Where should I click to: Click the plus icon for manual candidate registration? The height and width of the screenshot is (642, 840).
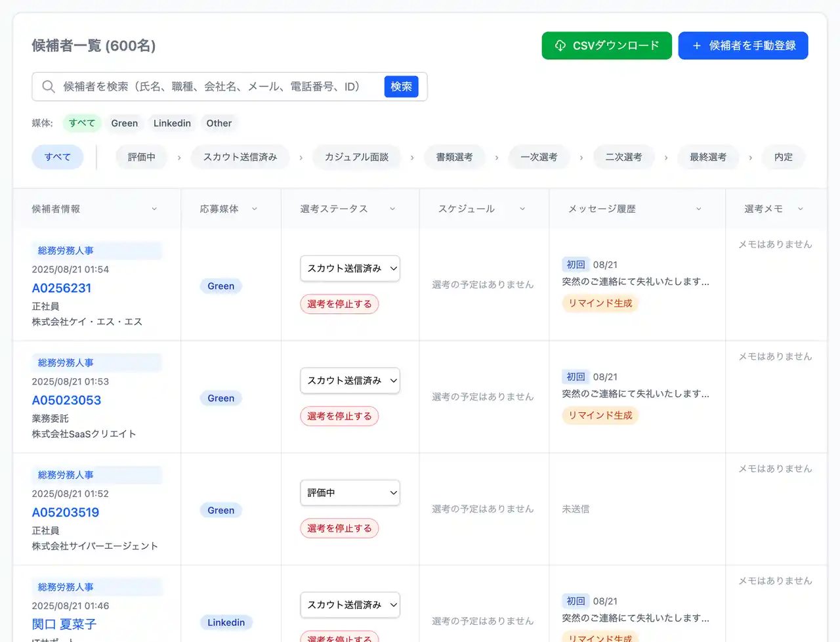tap(696, 46)
